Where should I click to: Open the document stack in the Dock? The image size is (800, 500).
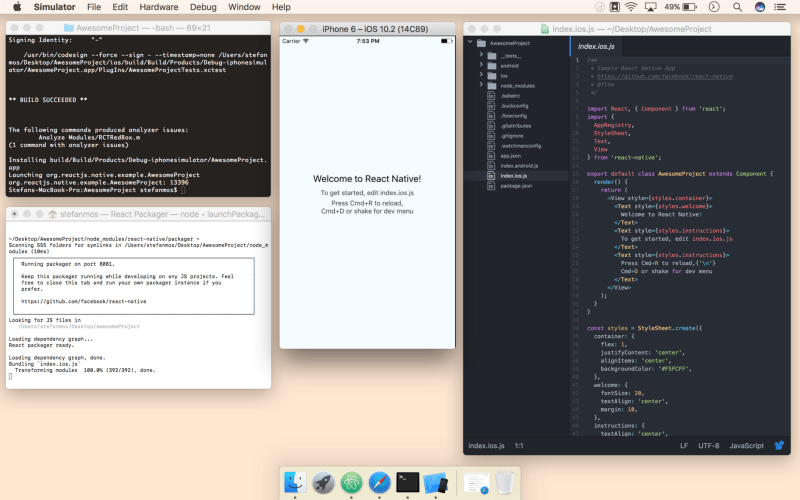pyautogui.click(x=477, y=483)
